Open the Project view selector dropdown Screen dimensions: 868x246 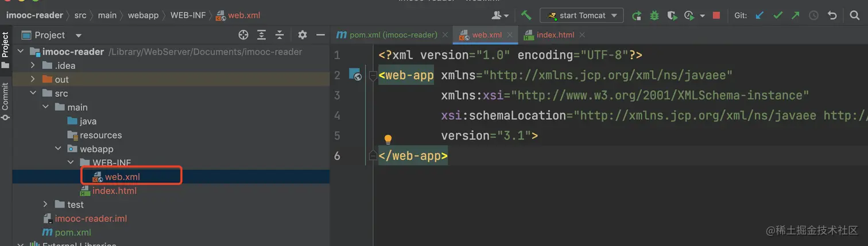pyautogui.click(x=52, y=35)
